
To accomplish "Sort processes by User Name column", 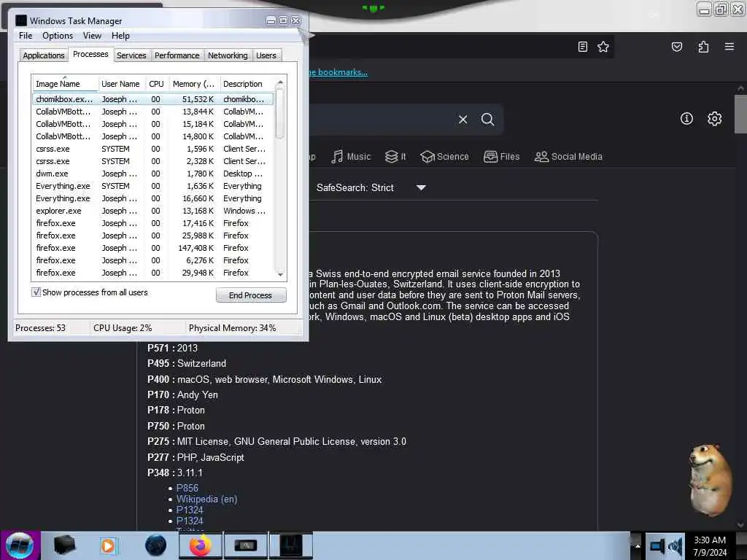I will click(122, 84).
